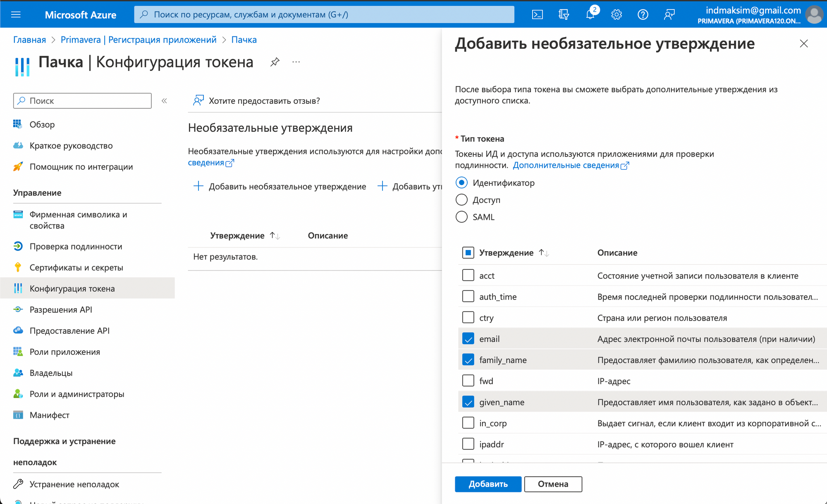Screen dimensions: 827x504
Task: Open the notifications bell
Action: [590, 15]
